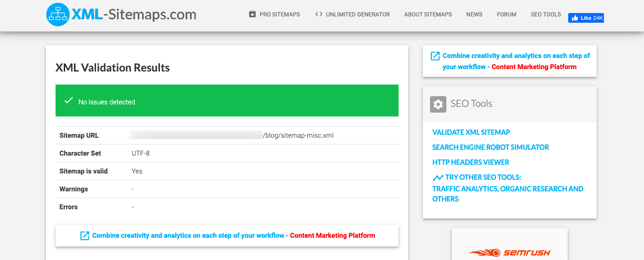The width and height of the screenshot is (644, 260).
Task: Open the Search Engine Robot Simulator link
Action: [x=490, y=147]
